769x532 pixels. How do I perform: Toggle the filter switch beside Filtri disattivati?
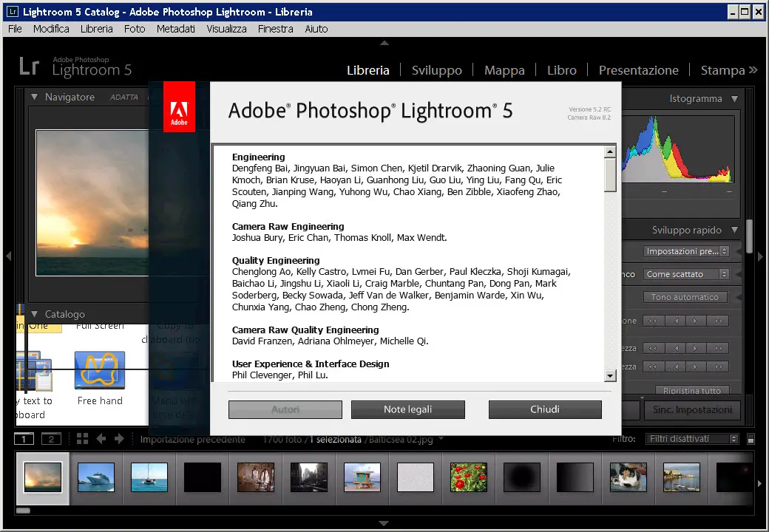coord(751,439)
